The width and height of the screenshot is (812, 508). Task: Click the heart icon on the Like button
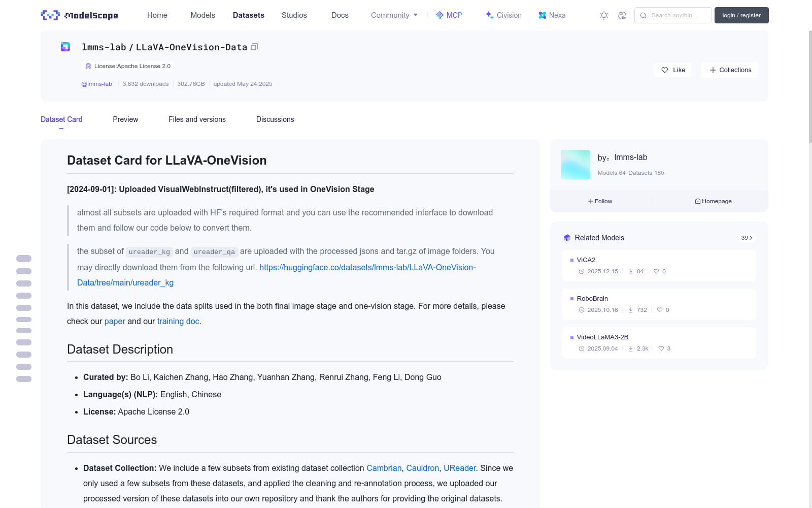click(665, 70)
